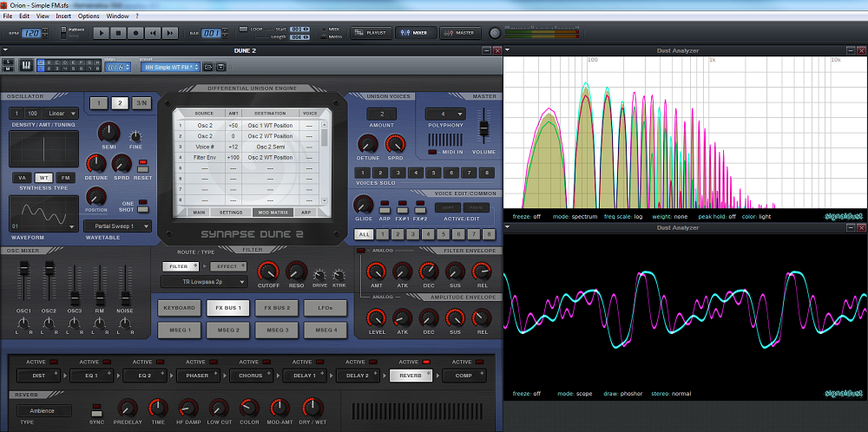Click the preset save arrow icon
This screenshot has height=432, width=868.
click(x=220, y=67)
